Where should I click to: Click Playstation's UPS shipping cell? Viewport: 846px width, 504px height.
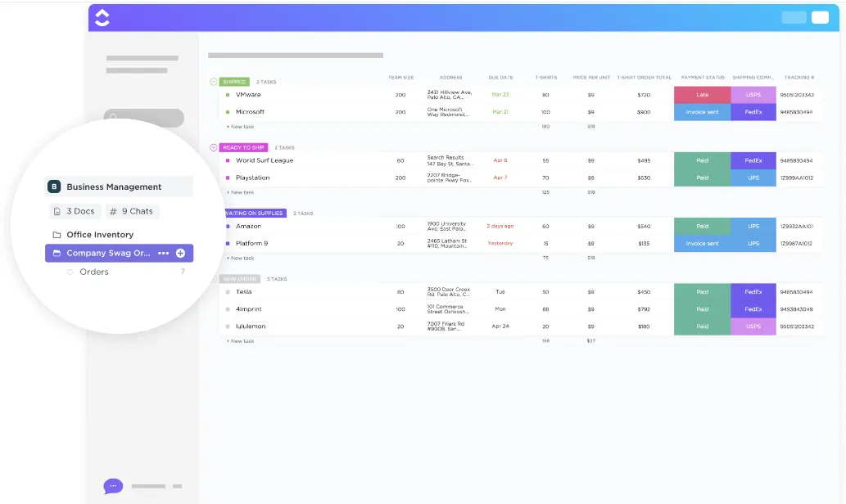753,178
